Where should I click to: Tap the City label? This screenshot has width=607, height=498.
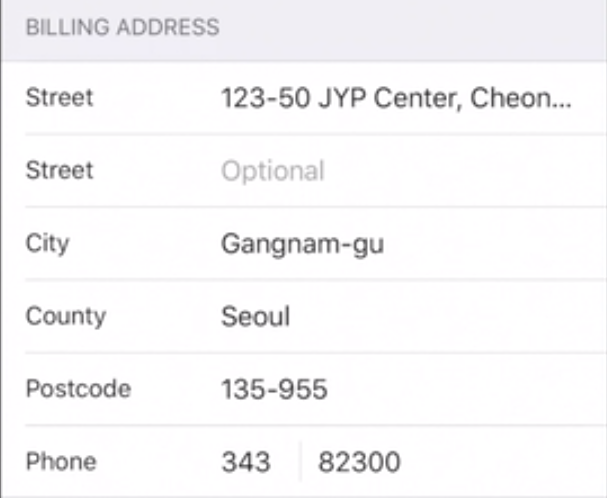[48, 244]
